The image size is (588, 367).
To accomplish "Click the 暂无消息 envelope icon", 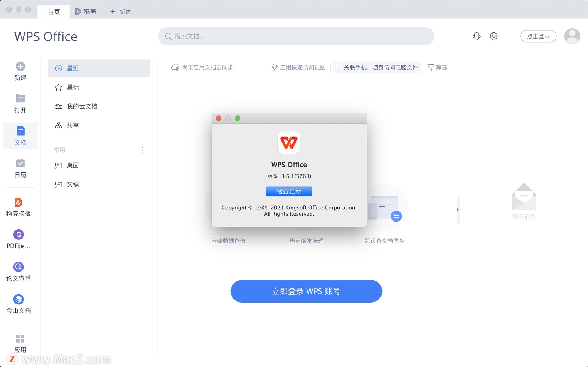I will click(x=524, y=197).
